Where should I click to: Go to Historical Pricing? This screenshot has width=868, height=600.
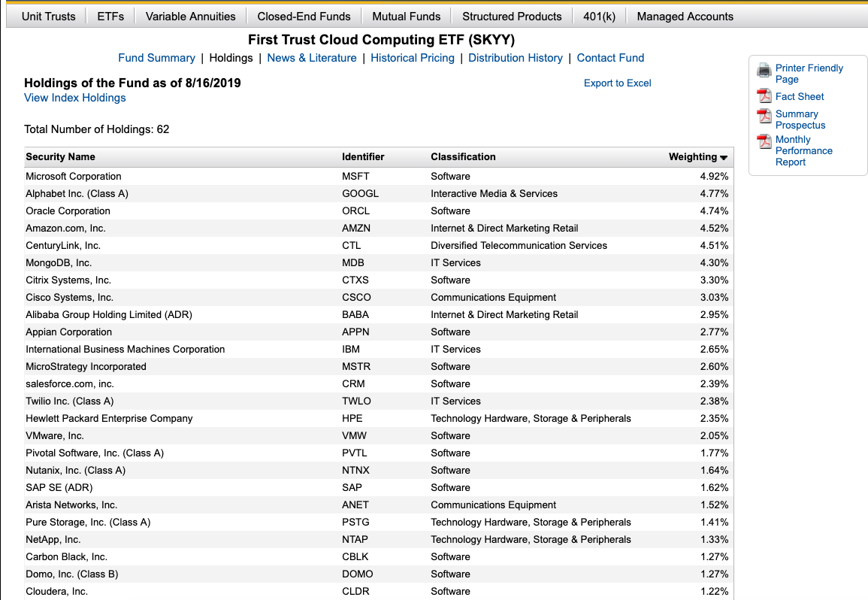[x=413, y=58]
